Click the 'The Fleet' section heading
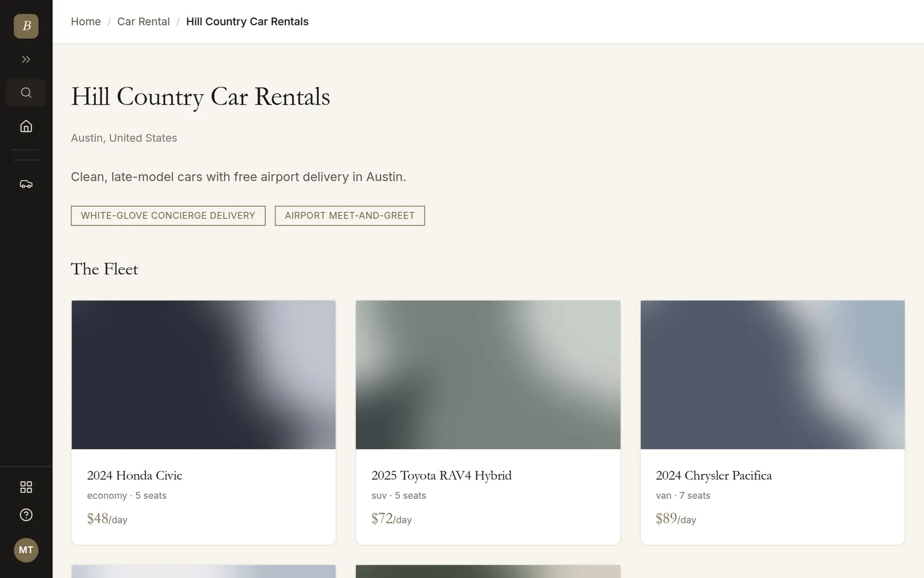 [105, 269]
